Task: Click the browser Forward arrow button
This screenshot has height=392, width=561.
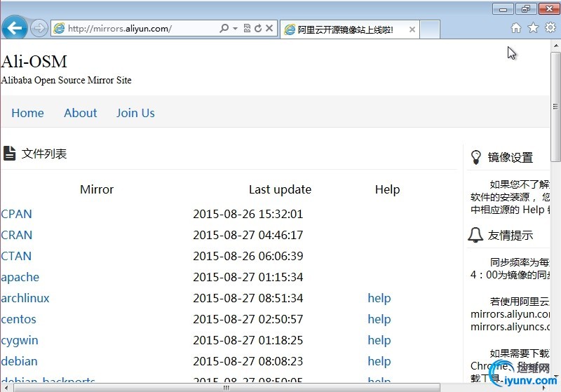Action: [39, 28]
